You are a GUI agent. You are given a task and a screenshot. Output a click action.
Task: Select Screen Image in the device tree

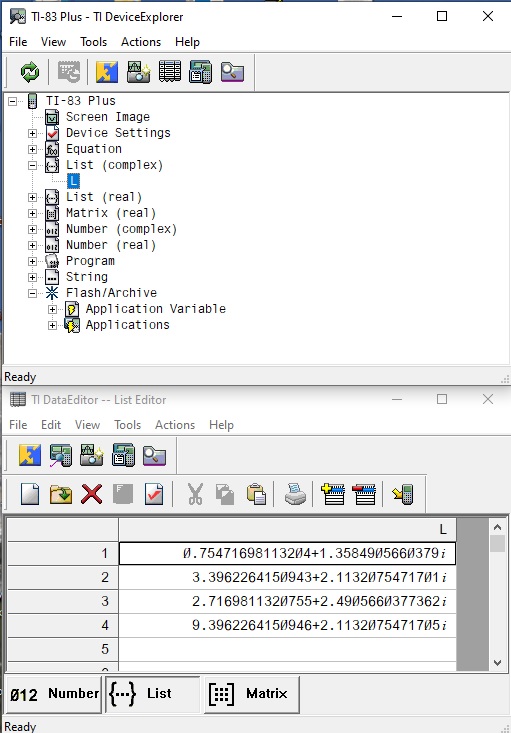point(108,117)
